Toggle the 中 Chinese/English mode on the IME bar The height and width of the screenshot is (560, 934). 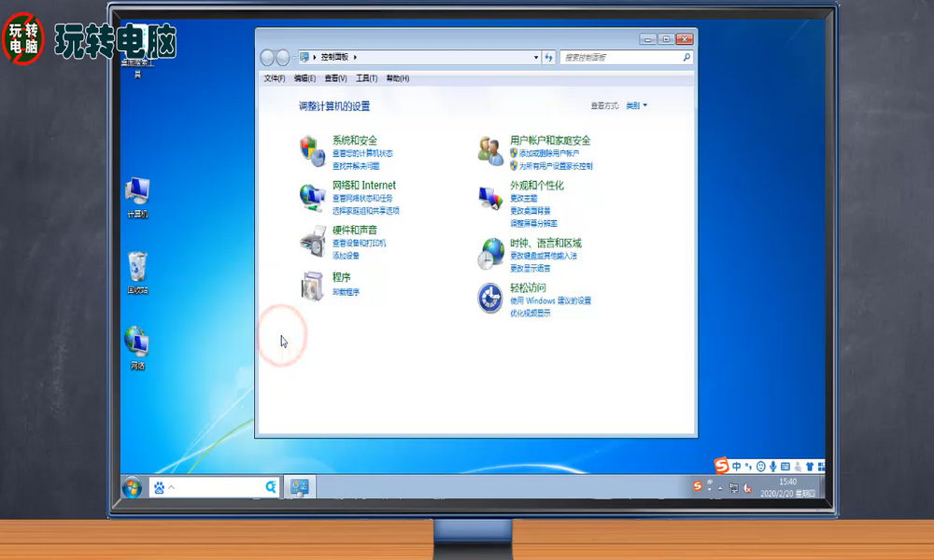(x=737, y=467)
